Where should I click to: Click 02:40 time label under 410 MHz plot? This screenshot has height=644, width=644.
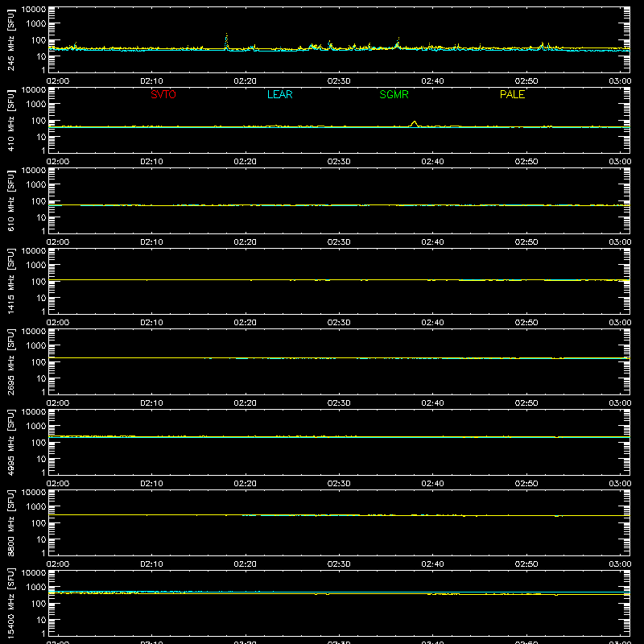432,162
